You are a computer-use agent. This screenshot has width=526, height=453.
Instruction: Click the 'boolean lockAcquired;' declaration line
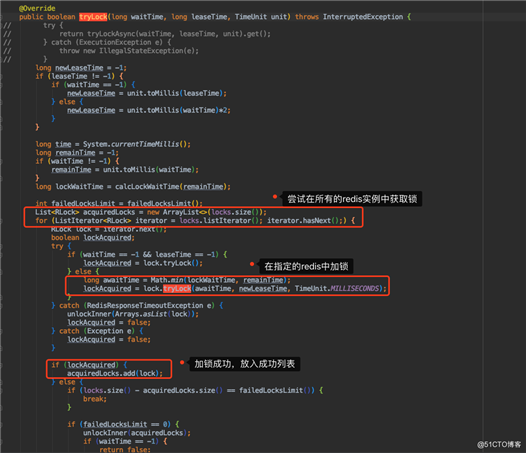(93, 238)
